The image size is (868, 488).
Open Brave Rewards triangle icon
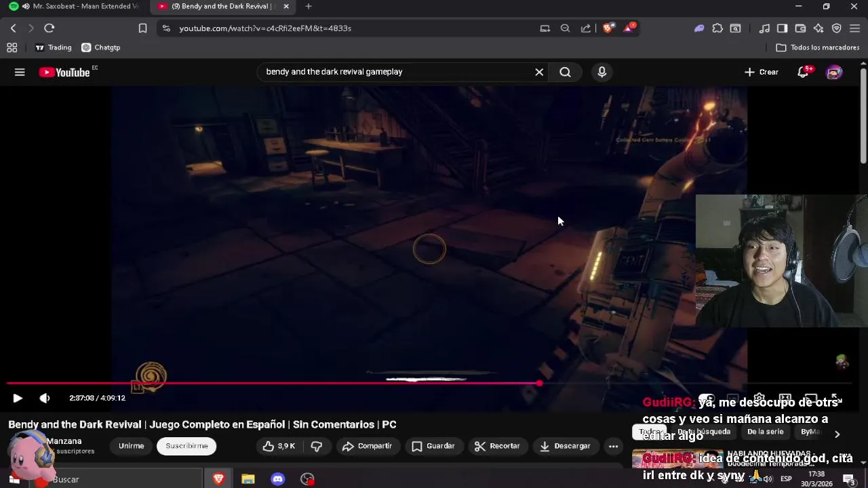629,28
